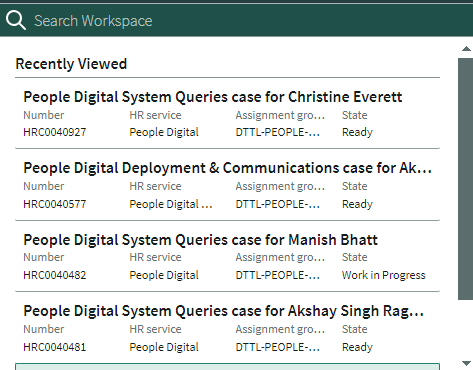Select case number HRC0040577
The height and width of the screenshot is (370, 473).
pyautogui.click(x=55, y=204)
